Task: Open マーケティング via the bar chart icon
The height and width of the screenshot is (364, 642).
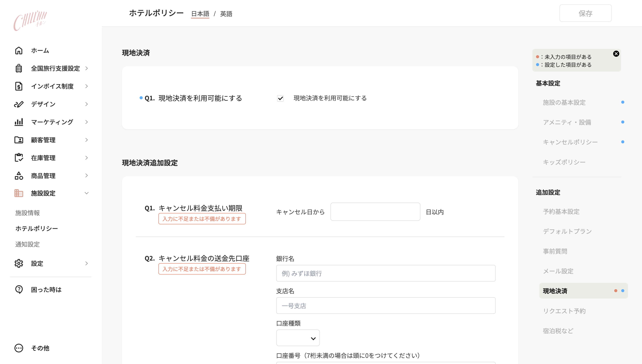Action: (19, 122)
